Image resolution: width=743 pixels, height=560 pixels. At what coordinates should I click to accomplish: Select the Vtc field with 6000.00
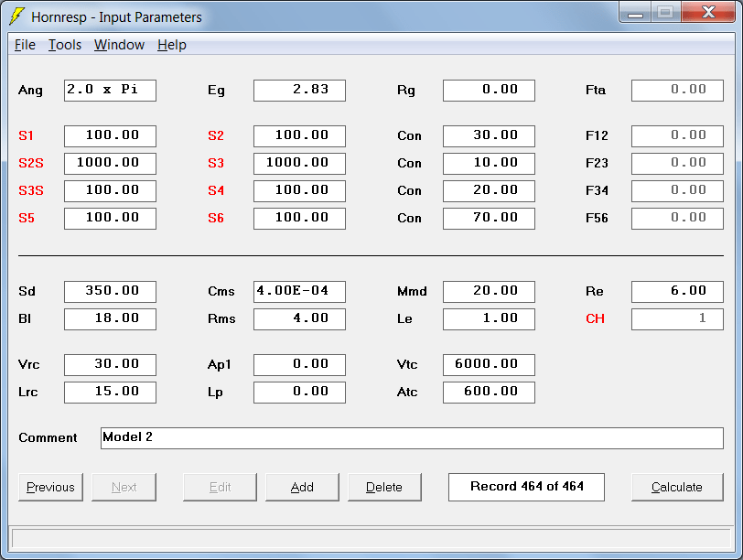click(x=489, y=365)
